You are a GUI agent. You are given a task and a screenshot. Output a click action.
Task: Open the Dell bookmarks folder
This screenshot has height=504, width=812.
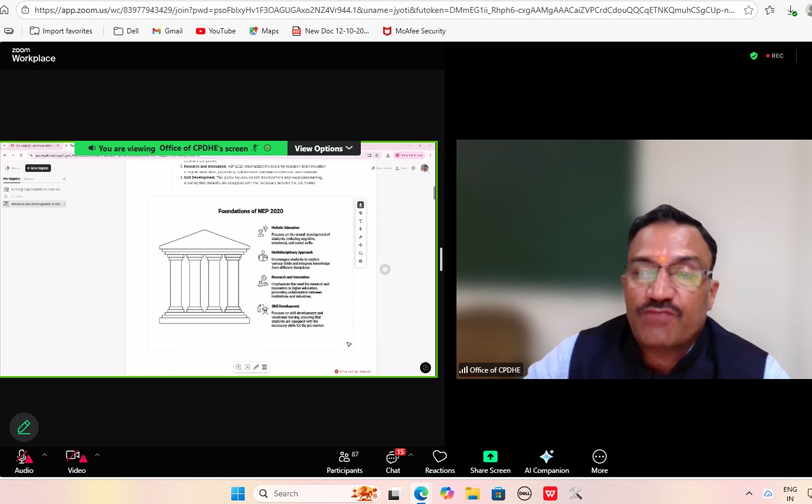126,31
